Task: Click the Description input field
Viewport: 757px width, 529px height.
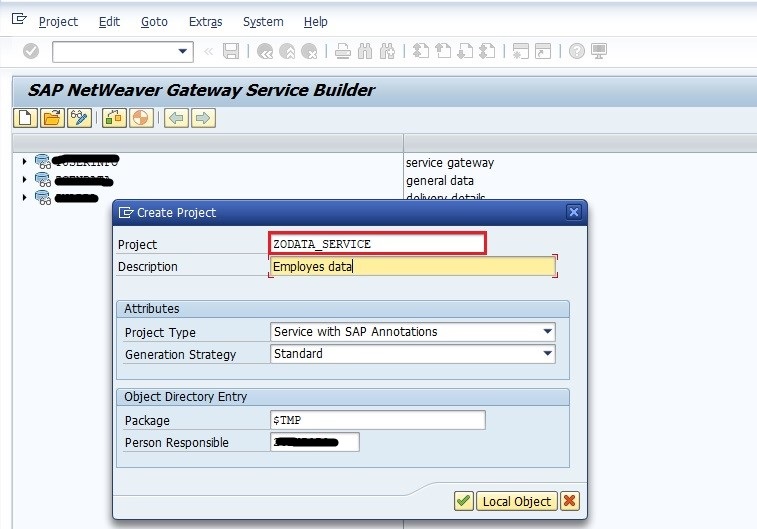Action: point(413,266)
